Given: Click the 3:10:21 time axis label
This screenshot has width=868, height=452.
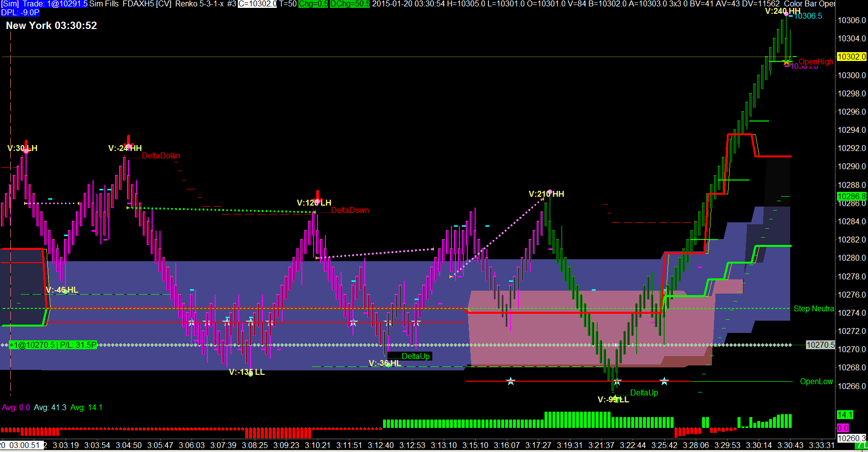Looking at the screenshot, I should click(318, 445).
